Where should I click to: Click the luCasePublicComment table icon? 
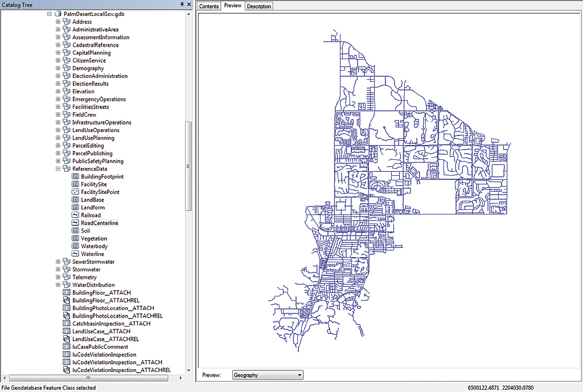[x=67, y=346]
